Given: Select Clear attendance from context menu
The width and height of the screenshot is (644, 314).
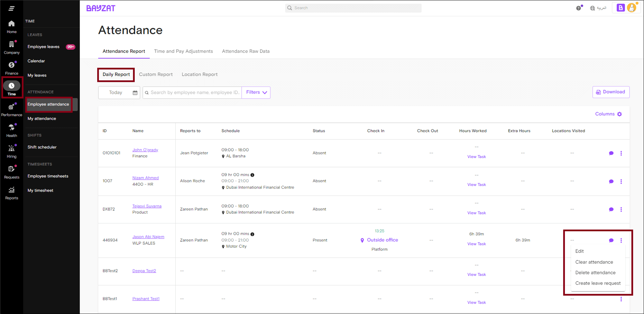Looking at the screenshot, I should 594,262.
